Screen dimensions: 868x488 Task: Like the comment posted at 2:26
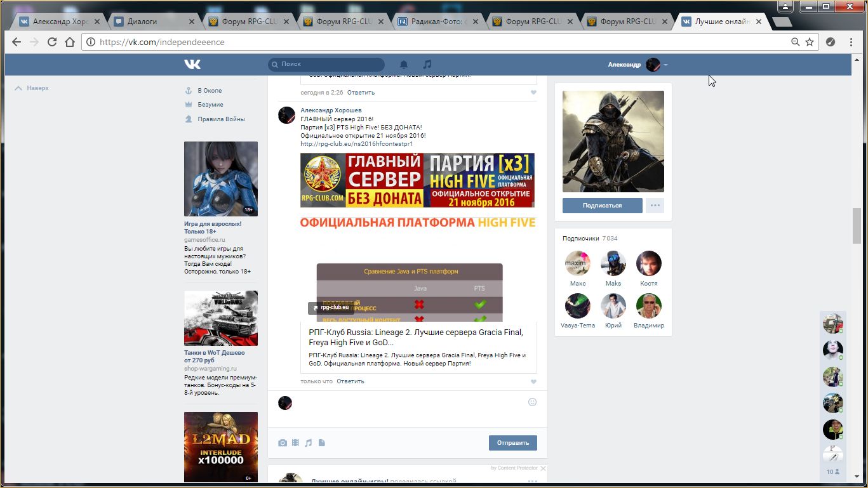point(533,93)
